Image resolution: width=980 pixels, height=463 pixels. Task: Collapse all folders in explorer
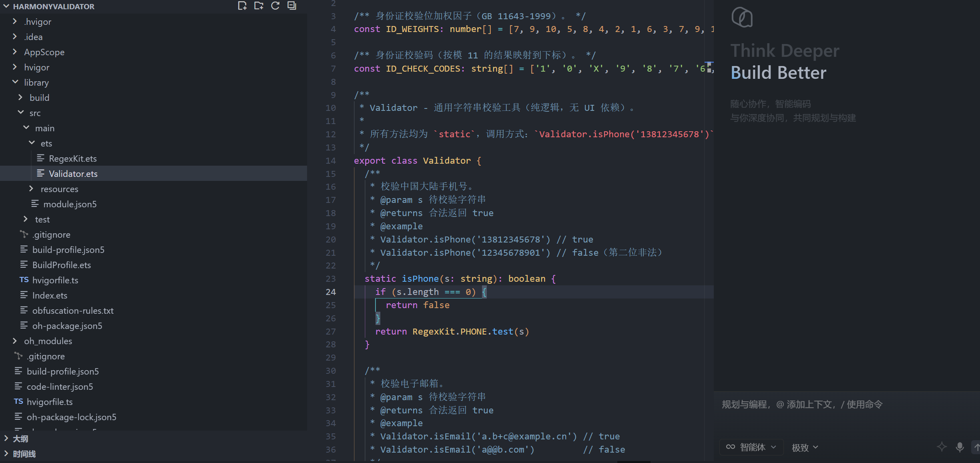click(x=292, y=6)
